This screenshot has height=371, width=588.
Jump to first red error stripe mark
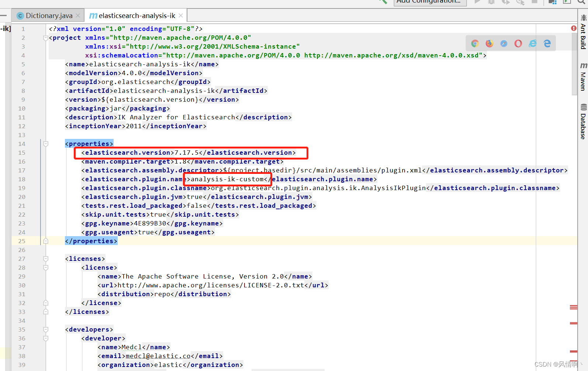[x=574, y=307]
